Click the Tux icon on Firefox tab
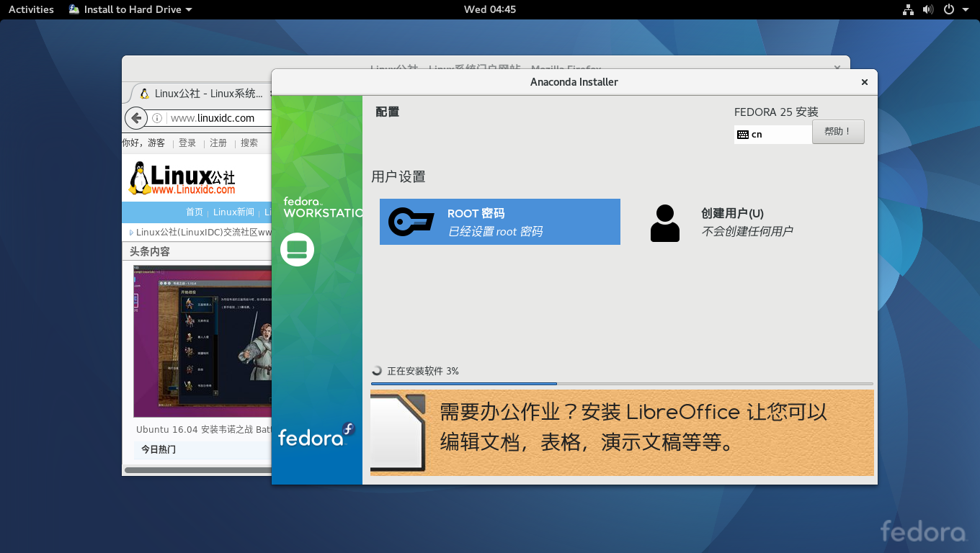Viewport: 980px width, 553px height. (144, 94)
